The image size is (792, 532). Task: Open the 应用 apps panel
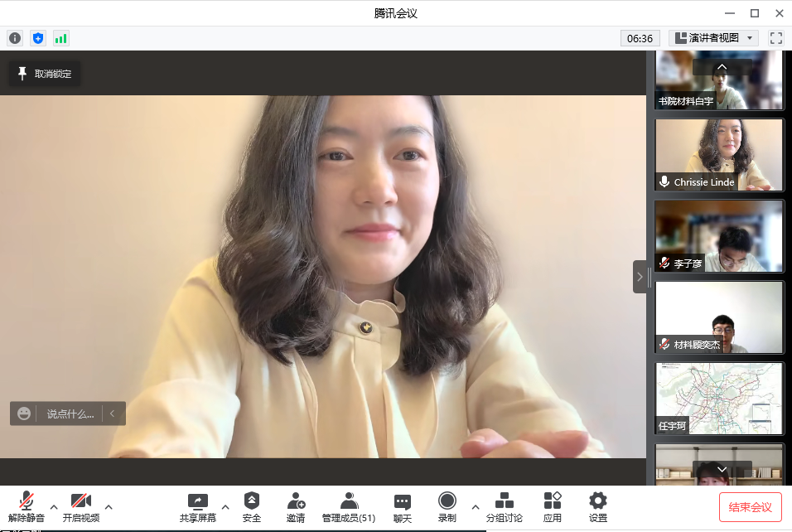click(553, 506)
